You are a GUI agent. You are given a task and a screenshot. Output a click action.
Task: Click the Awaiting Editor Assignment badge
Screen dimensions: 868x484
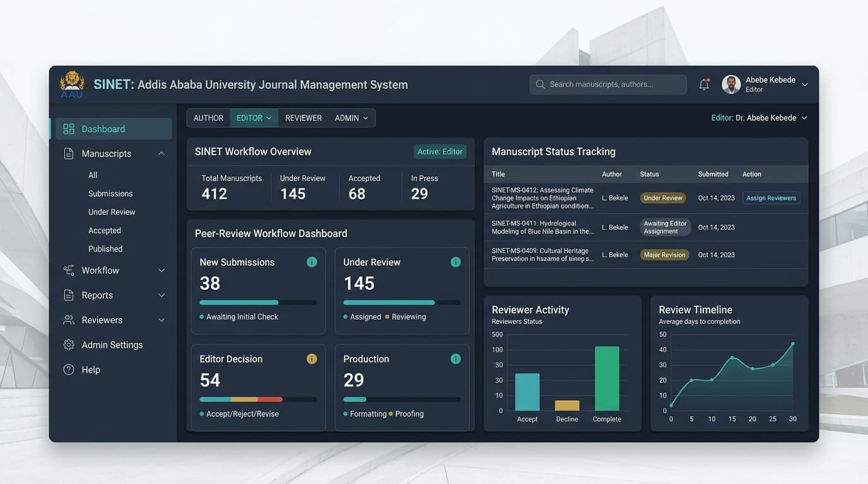(x=665, y=228)
